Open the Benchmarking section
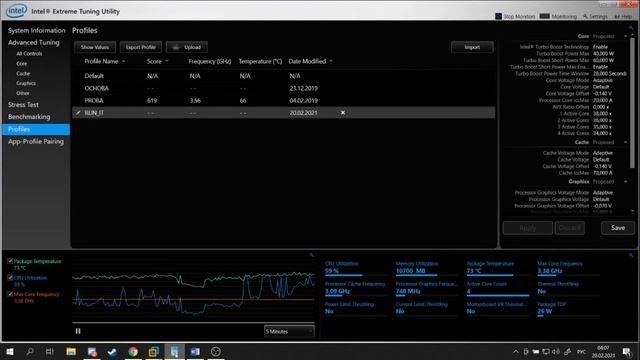 (29, 117)
